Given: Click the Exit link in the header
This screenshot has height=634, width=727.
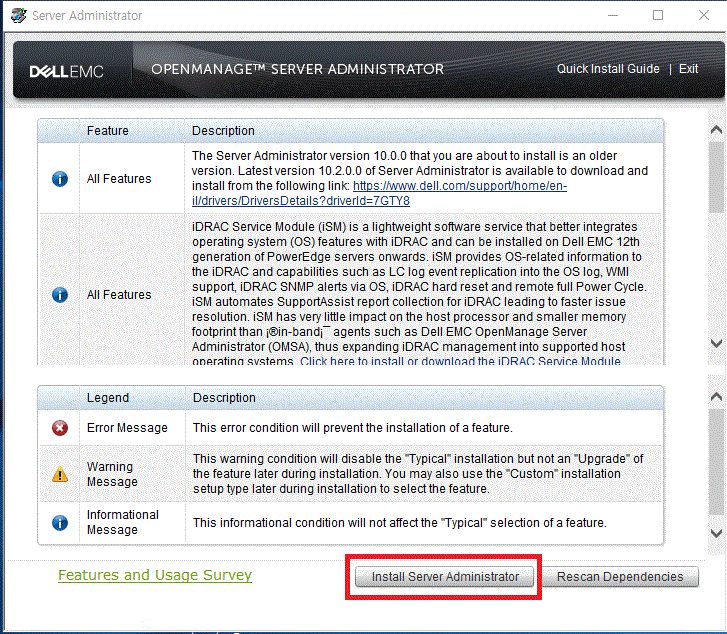Looking at the screenshot, I should pos(689,69).
